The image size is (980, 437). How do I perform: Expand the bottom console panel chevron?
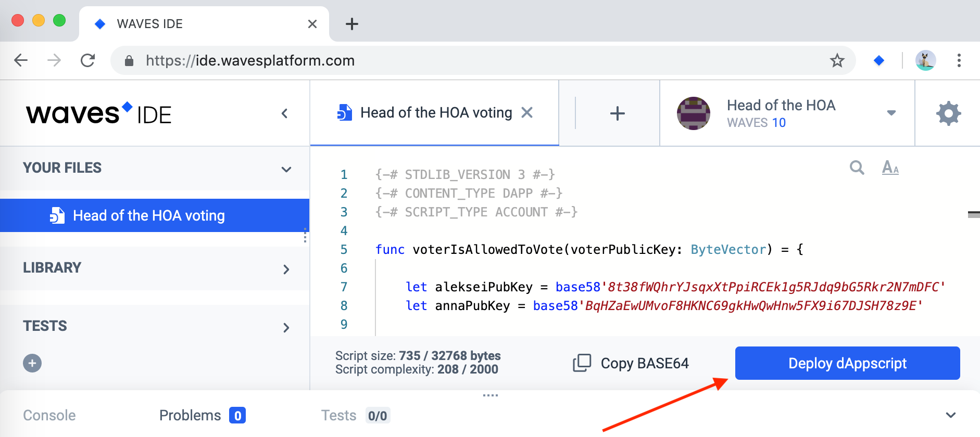point(950,415)
